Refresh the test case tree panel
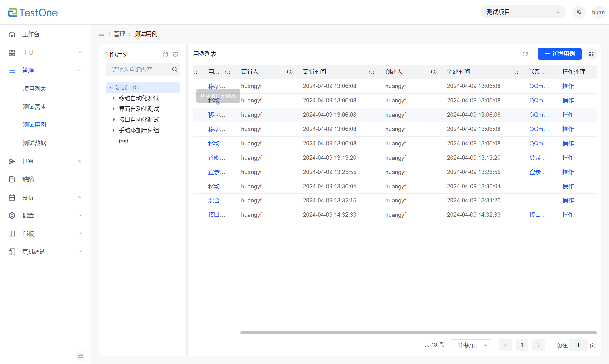Image resolution: width=609 pixels, height=364 pixels. [x=165, y=55]
